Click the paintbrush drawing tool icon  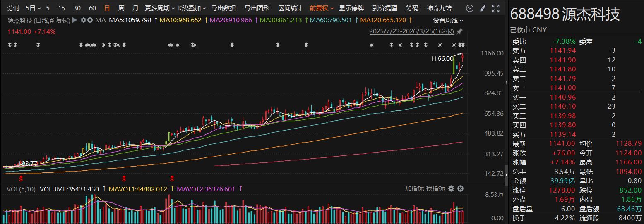tap(482, 8)
